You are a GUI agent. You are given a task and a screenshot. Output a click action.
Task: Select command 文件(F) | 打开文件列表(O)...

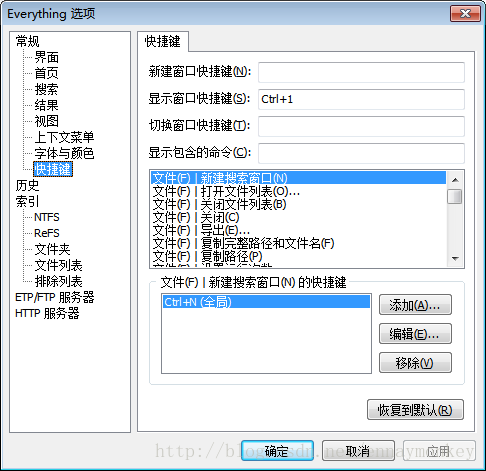point(298,191)
